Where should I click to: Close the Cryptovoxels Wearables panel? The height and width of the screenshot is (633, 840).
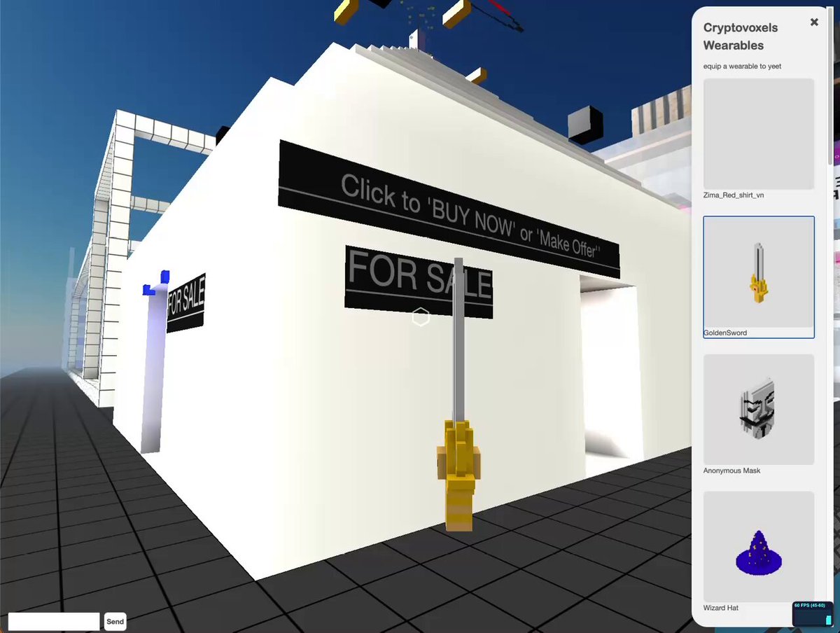[x=814, y=22]
